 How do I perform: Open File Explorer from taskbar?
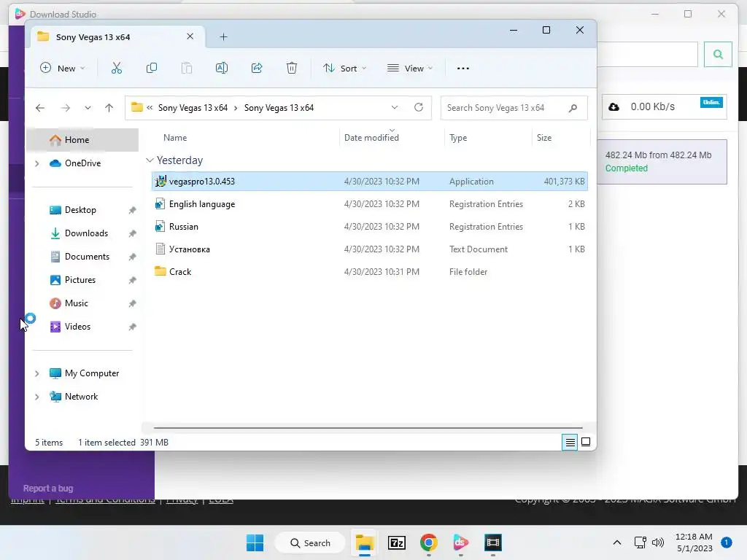click(x=365, y=542)
